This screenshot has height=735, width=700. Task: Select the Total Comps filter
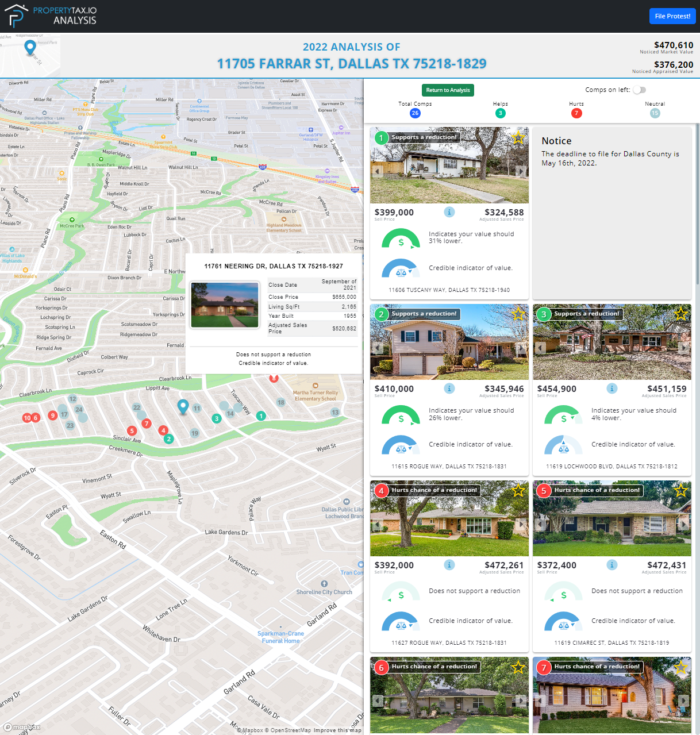coord(415,113)
